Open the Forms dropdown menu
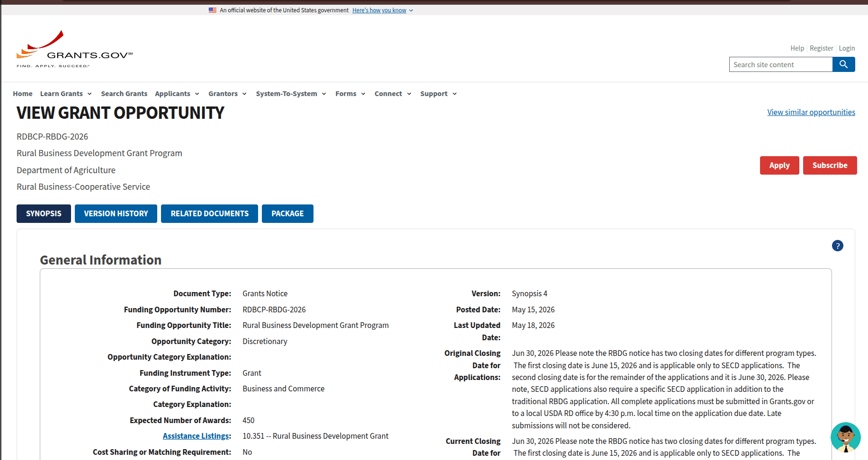The height and width of the screenshot is (460, 868). tap(350, 94)
